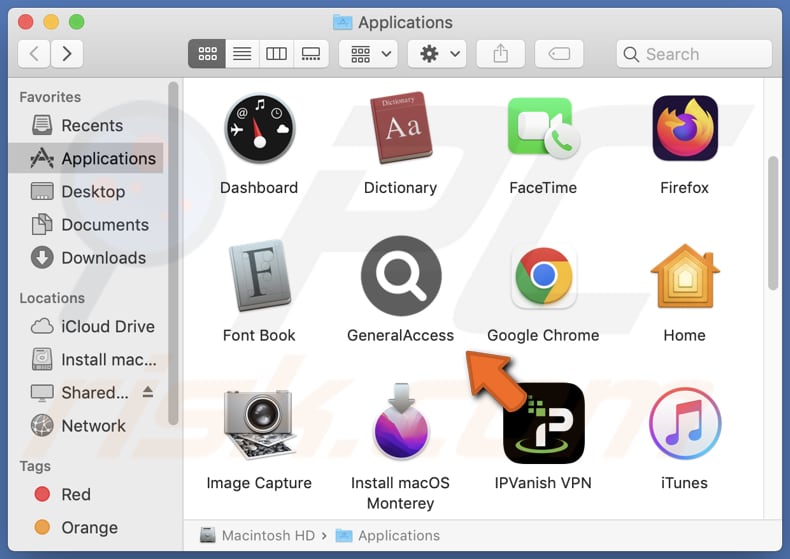
Task: Click the Install macOS Monterey label
Action: click(x=401, y=493)
